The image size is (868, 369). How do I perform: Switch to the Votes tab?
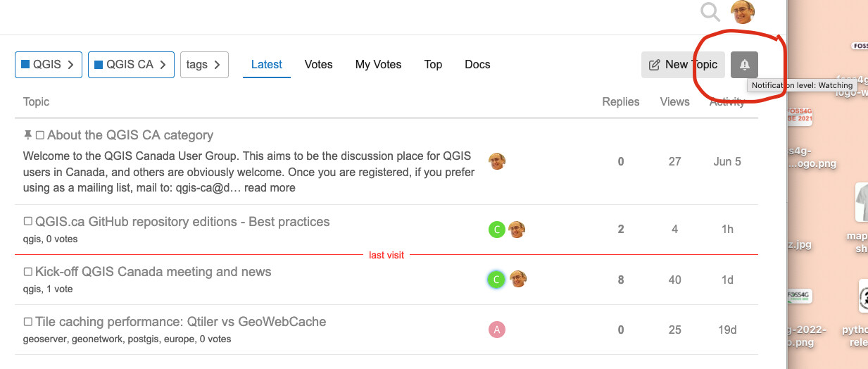tap(318, 64)
